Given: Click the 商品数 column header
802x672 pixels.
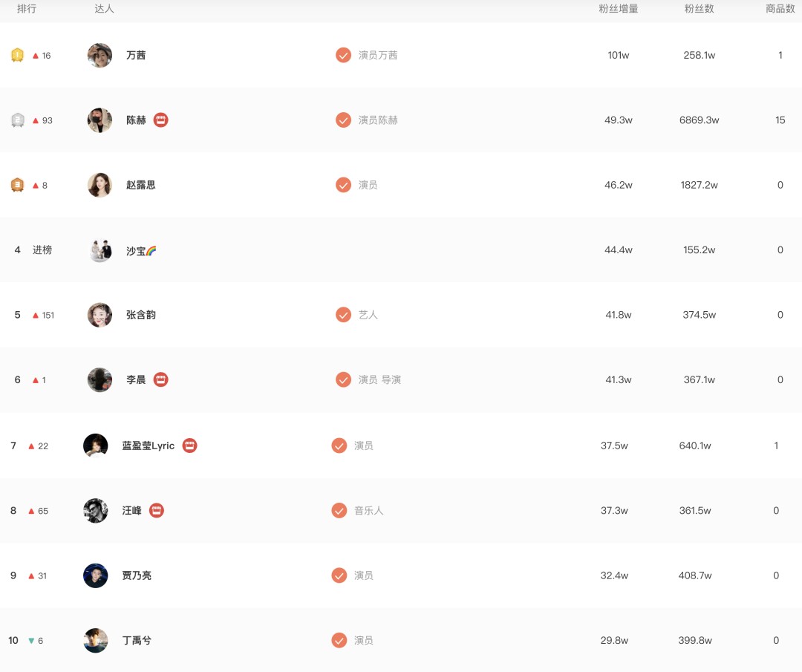Looking at the screenshot, I should 780,9.
